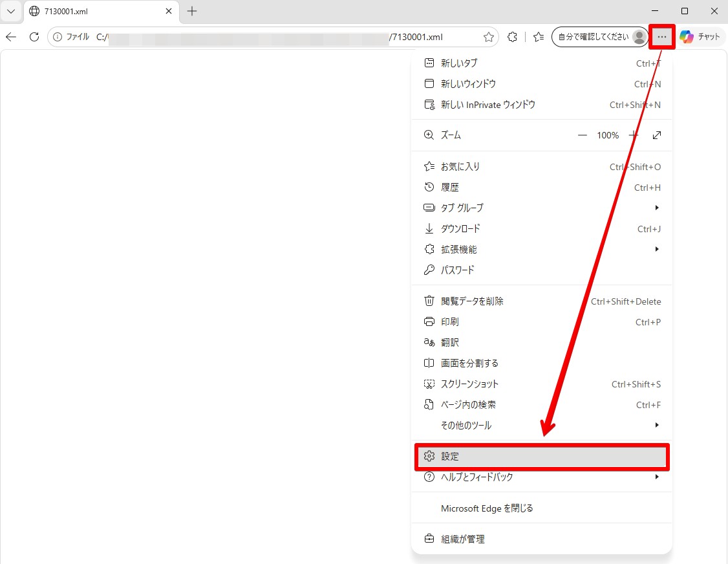Image resolution: width=728 pixels, height=564 pixels.
Task: Enter full screen using the zoom expand icon
Action: pyautogui.click(x=656, y=135)
